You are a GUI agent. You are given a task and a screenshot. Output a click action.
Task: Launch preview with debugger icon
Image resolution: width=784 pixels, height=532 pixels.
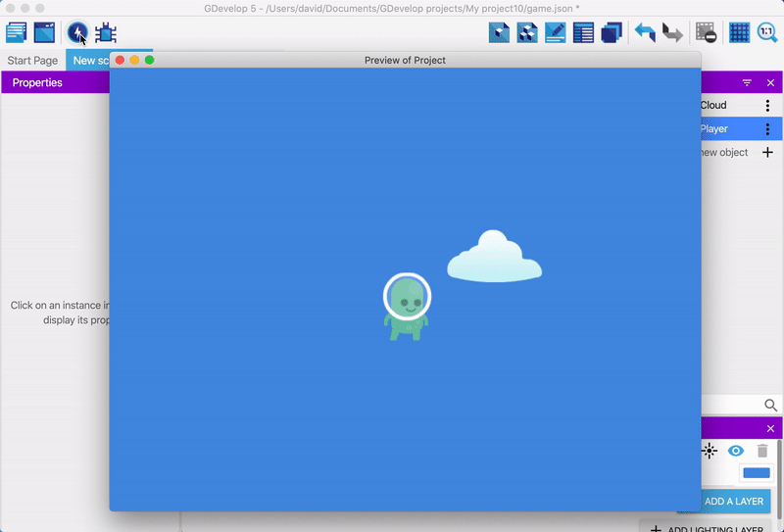click(x=106, y=33)
